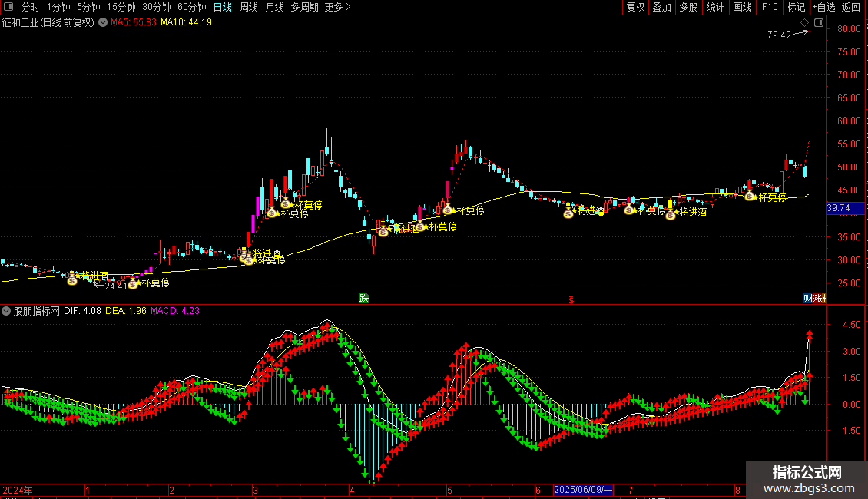Toggle the right side panel icon
The width and height of the screenshot is (868, 499).
[x=819, y=23]
